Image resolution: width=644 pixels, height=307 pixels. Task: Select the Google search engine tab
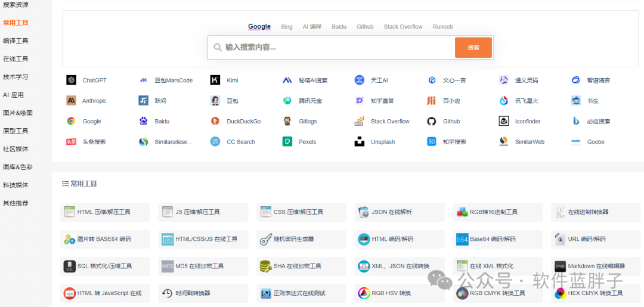(x=259, y=27)
